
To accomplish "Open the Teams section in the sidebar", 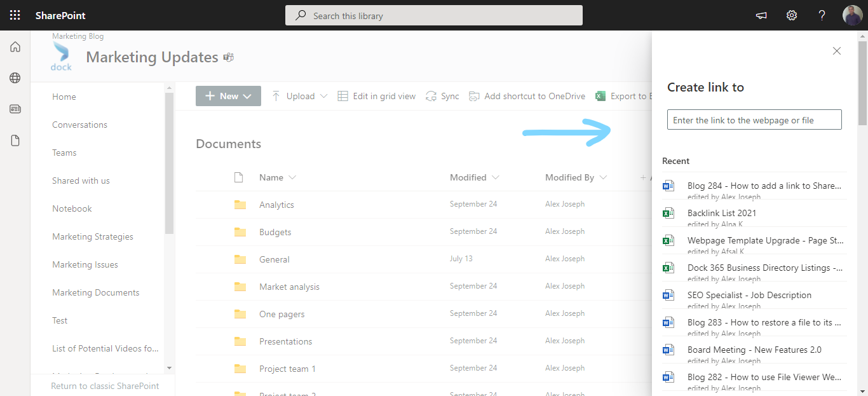I will [64, 152].
